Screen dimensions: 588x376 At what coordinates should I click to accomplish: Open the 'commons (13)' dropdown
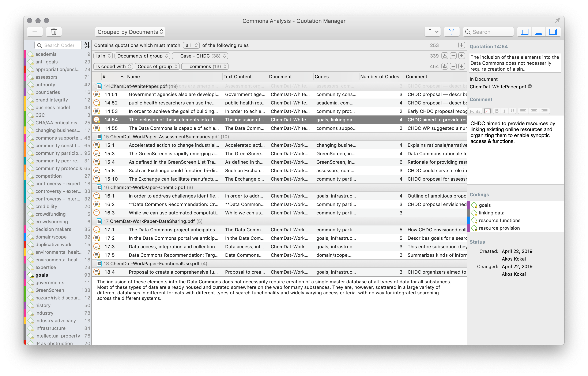pyautogui.click(x=205, y=66)
